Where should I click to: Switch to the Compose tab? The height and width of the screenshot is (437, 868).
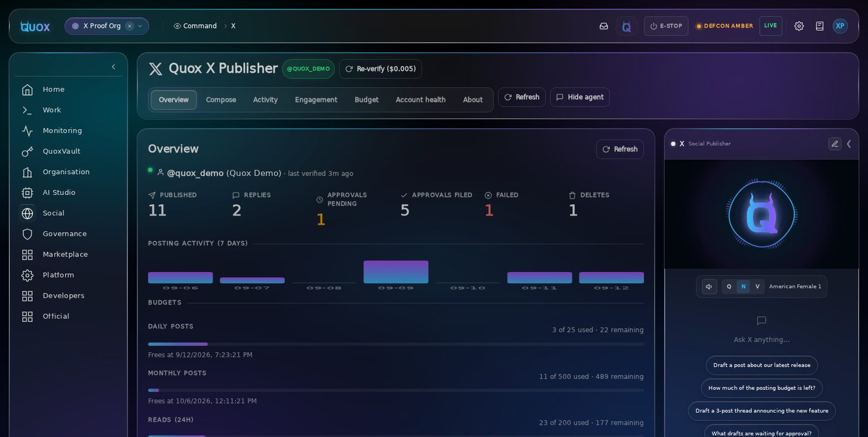[x=221, y=100]
